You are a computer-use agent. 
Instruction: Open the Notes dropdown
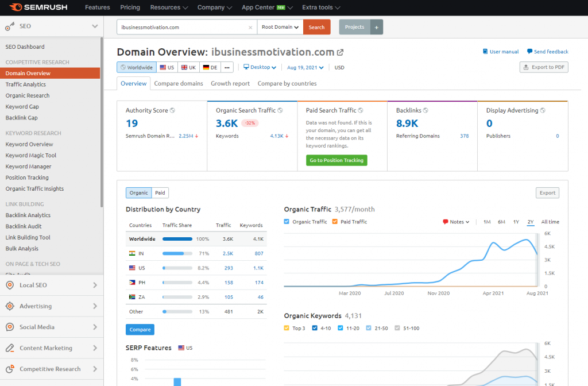click(457, 222)
